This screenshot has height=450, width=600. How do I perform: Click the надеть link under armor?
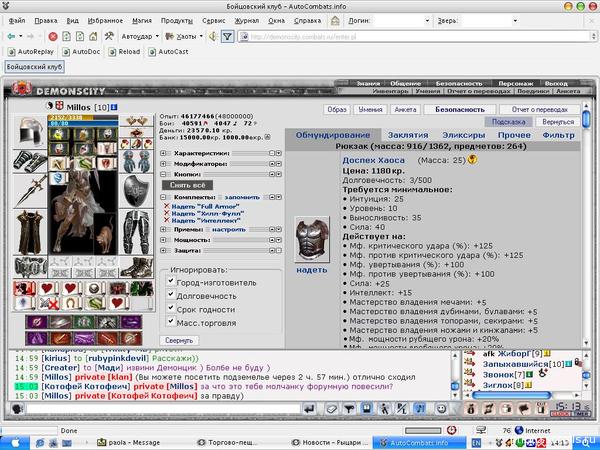[x=312, y=270]
